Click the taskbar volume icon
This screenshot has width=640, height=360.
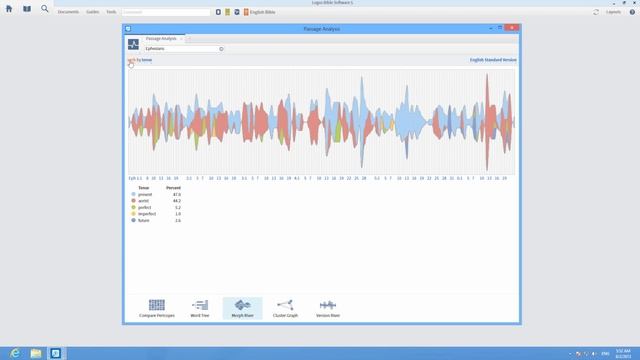coord(593,354)
